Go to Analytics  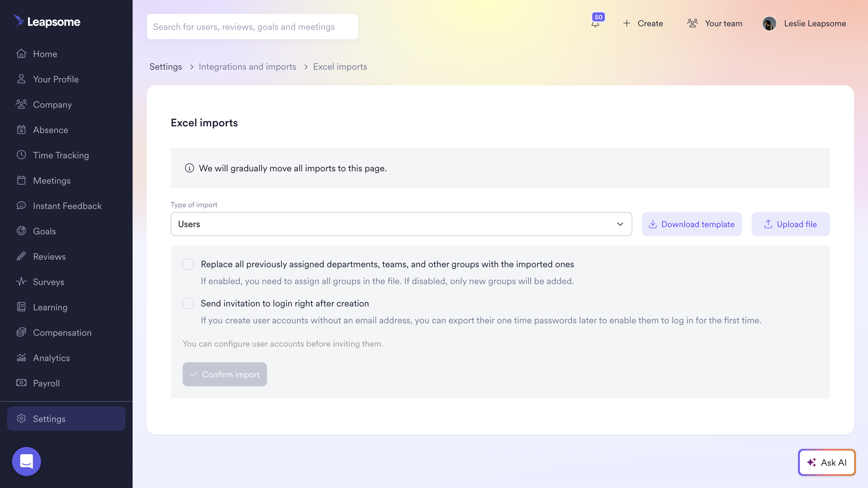click(x=66, y=357)
